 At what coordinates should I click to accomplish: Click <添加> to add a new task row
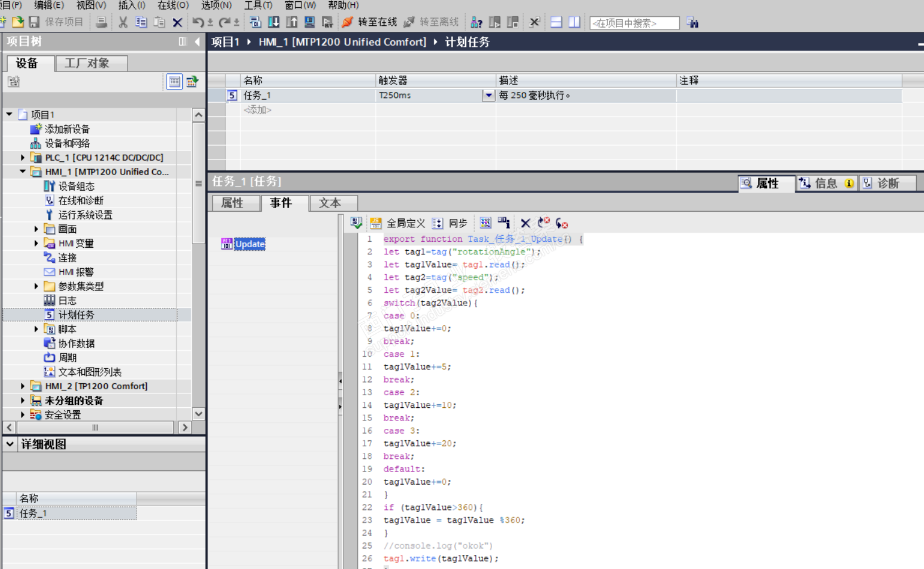(257, 110)
